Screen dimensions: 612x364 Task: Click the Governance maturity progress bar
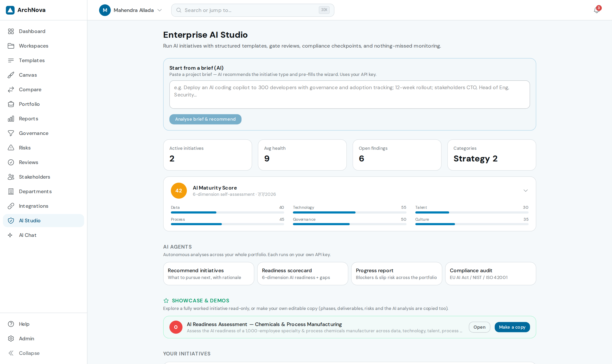[x=349, y=224]
